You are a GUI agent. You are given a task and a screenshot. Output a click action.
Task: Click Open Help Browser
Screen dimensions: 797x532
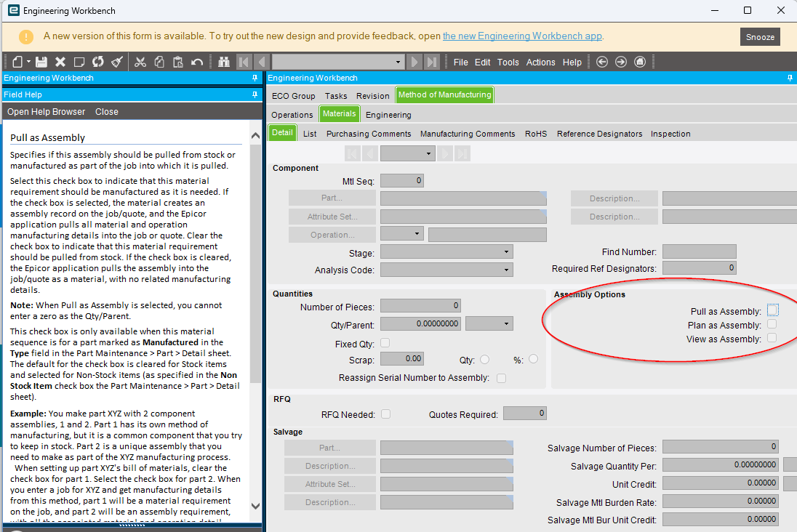[x=47, y=112]
